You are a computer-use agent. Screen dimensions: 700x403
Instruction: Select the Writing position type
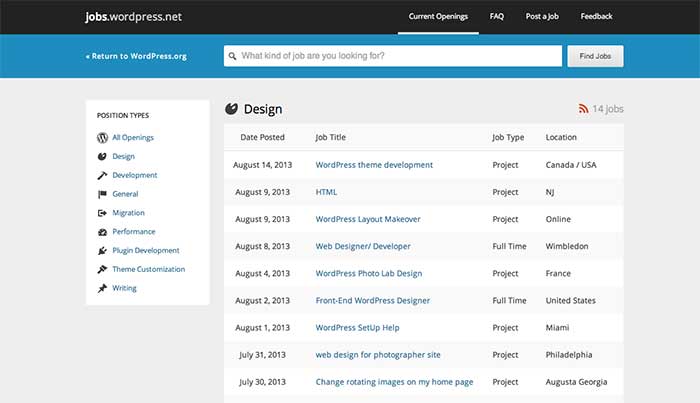pyautogui.click(x=125, y=288)
